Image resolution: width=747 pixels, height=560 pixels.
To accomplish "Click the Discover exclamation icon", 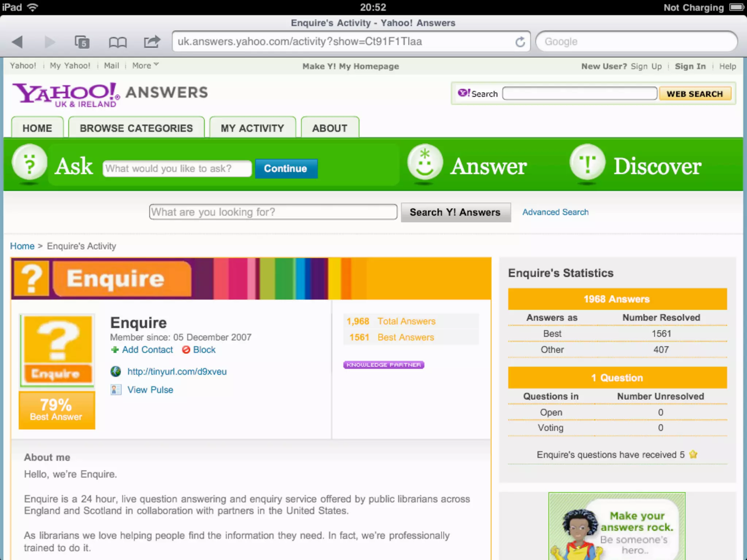I will 587,163.
